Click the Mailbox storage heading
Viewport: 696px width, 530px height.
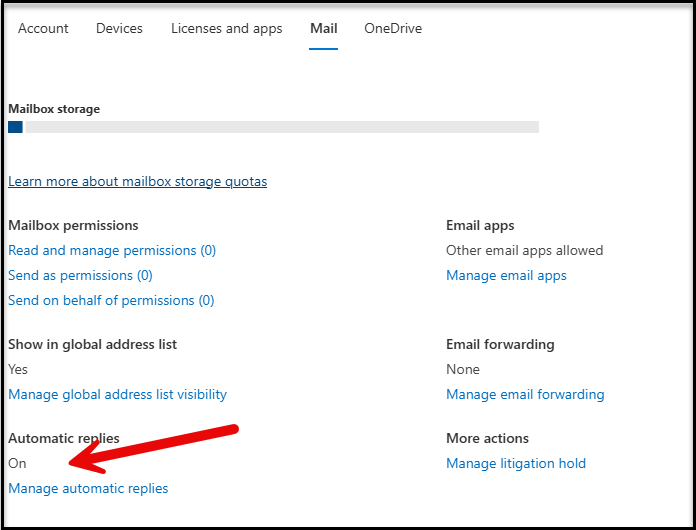(54, 109)
